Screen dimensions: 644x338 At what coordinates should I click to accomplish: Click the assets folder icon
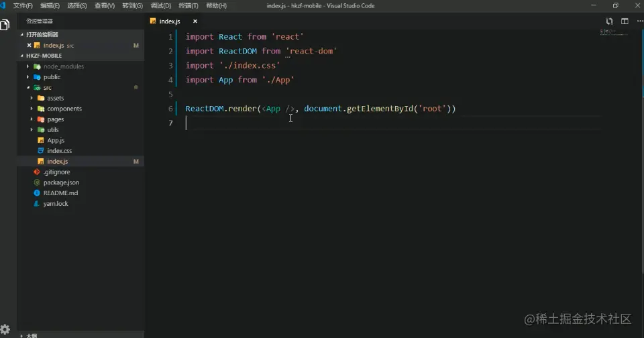tap(41, 98)
